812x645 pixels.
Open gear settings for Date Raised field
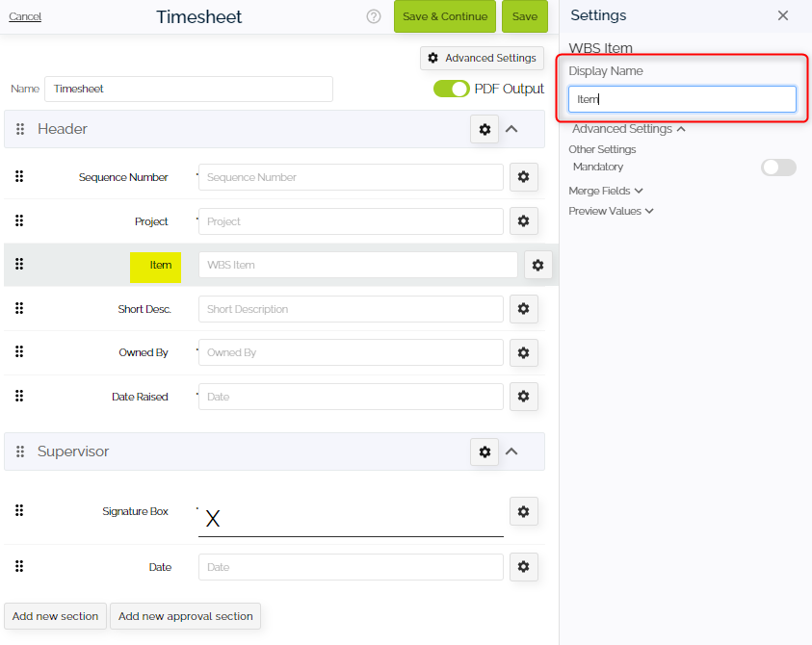click(524, 397)
